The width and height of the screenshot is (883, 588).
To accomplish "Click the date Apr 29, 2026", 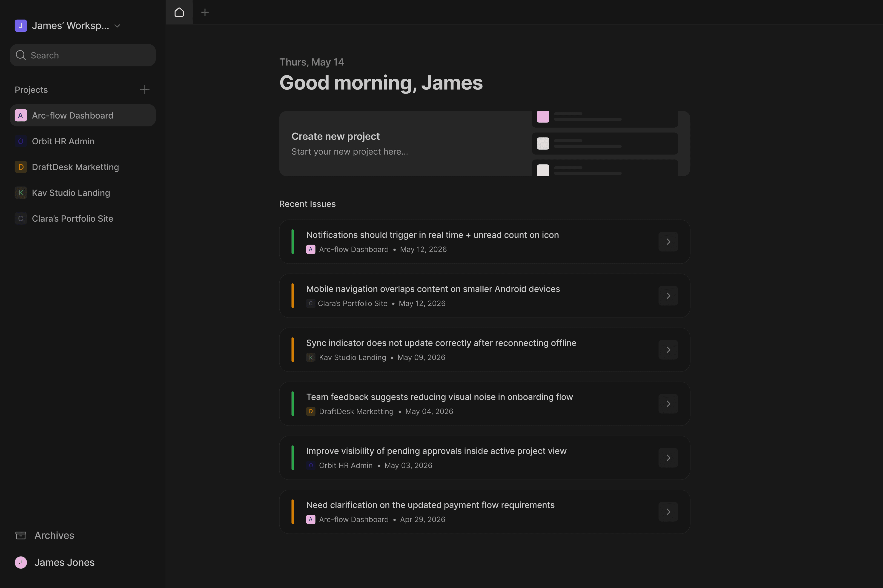I will [422, 519].
